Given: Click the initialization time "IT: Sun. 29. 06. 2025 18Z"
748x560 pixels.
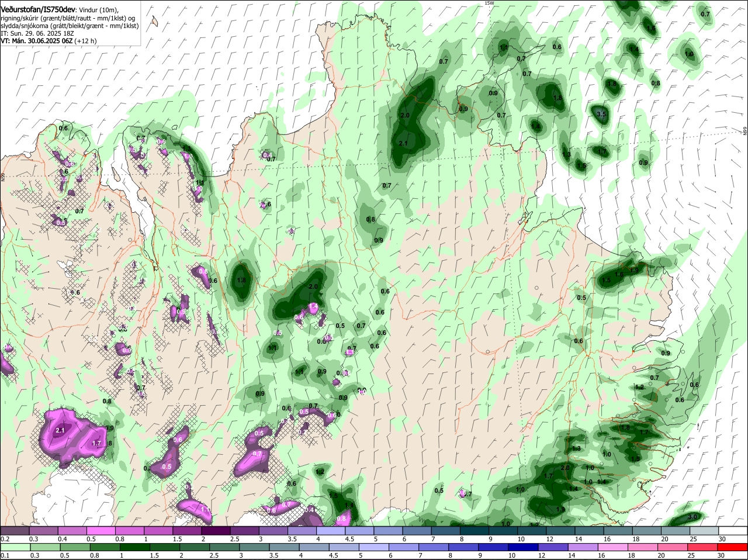Looking at the screenshot, I should point(37,33).
